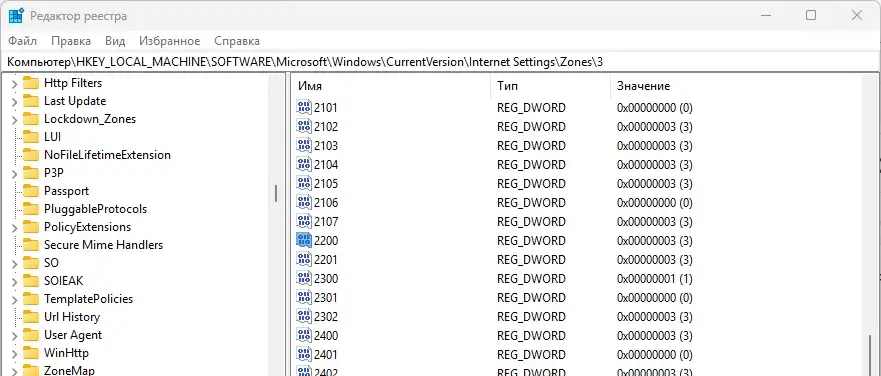This screenshot has width=881, height=376.
Task: Click the DWORD icon for value 2106
Action: (x=303, y=202)
